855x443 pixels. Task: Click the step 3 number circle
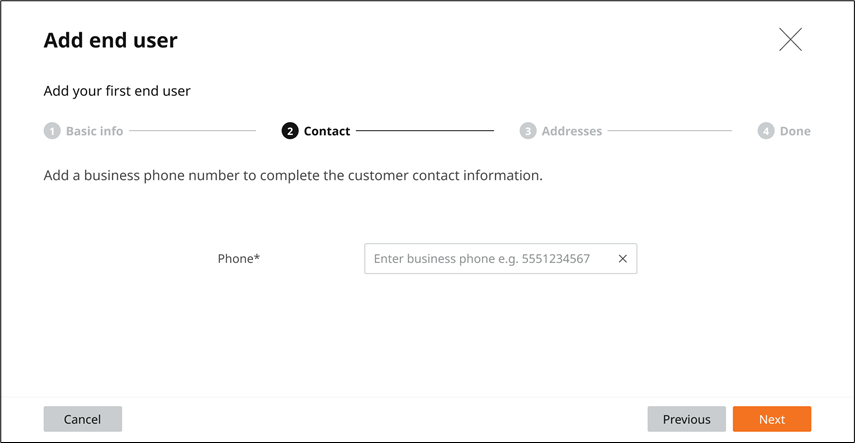point(528,131)
